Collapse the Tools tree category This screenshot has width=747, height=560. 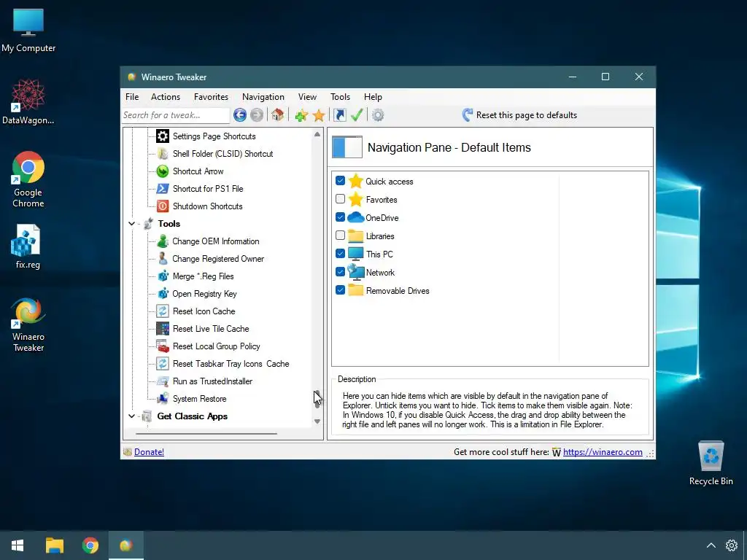coord(131,223)
